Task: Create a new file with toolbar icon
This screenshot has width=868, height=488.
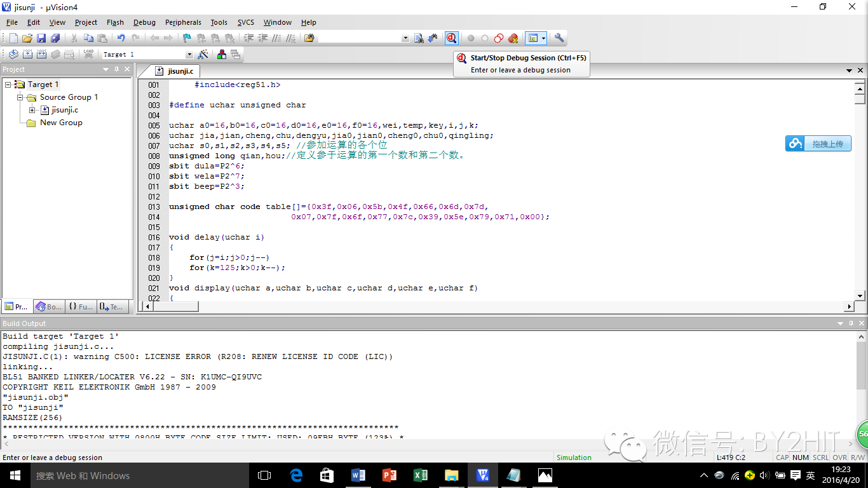Action: pos(13,38)
